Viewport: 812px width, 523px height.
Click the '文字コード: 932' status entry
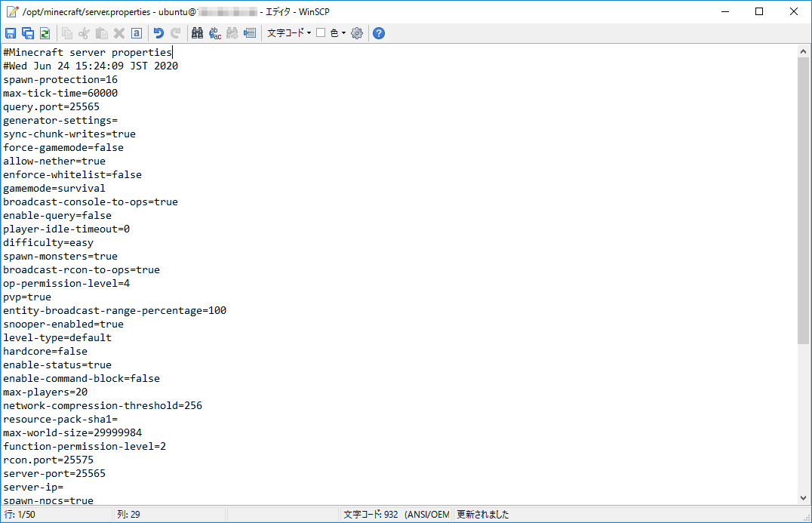(371, 514)
